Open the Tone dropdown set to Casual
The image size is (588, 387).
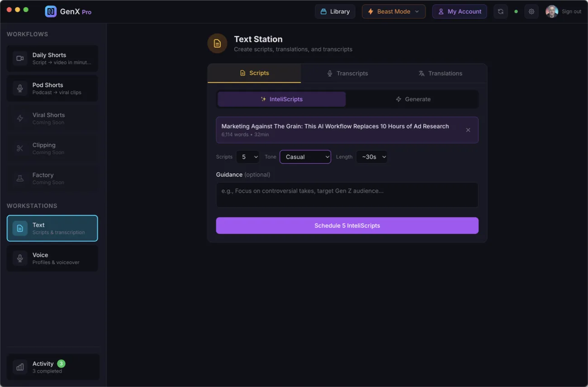305,157
